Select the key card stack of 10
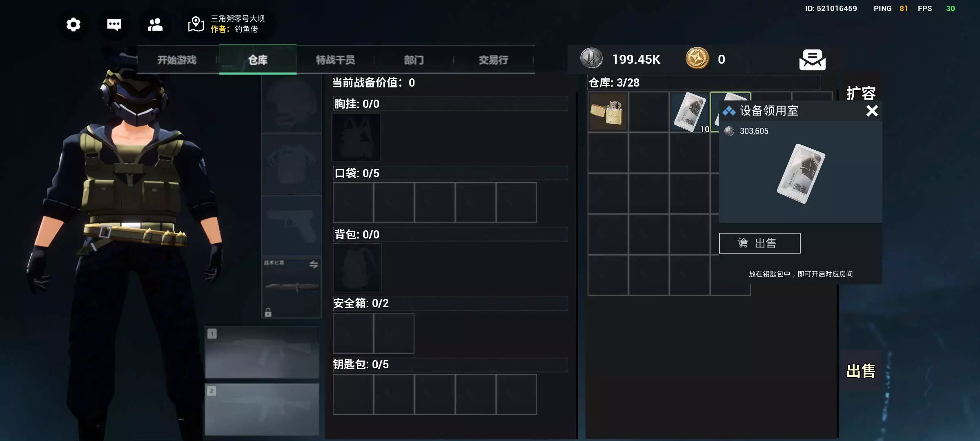 pyautogui.click(x=690, y=112)
